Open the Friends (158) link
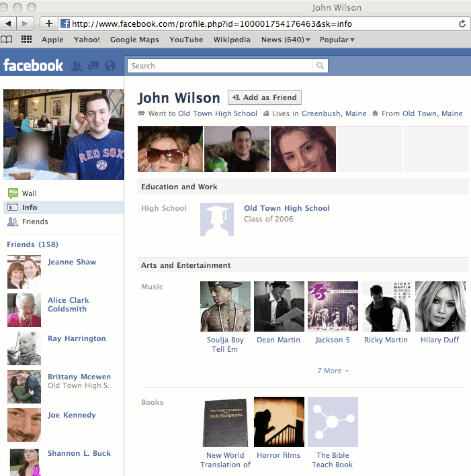Viewport: 471px width, 476px height. click(x=32, y=244)
